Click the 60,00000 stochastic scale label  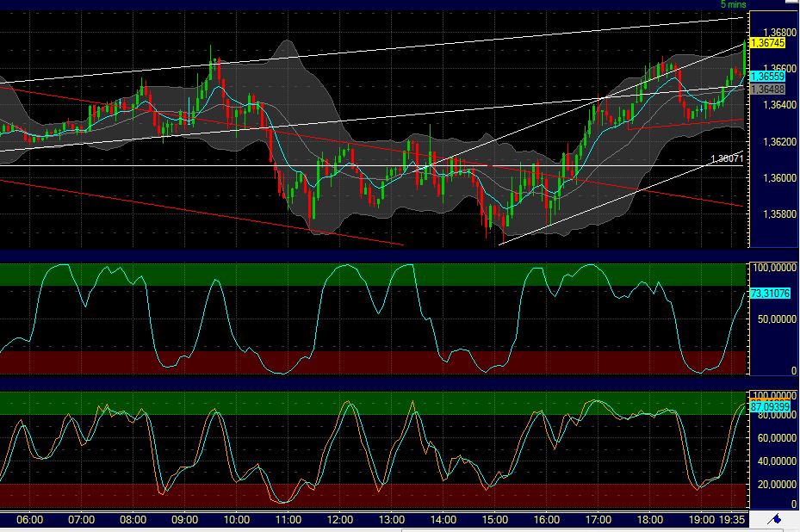(x=777, y=438)
